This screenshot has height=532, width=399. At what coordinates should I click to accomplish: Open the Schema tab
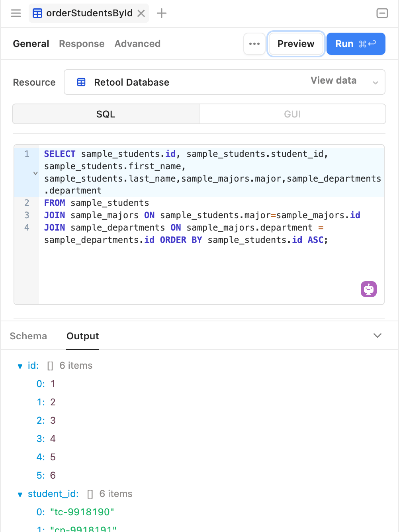(x=28, y=336)
